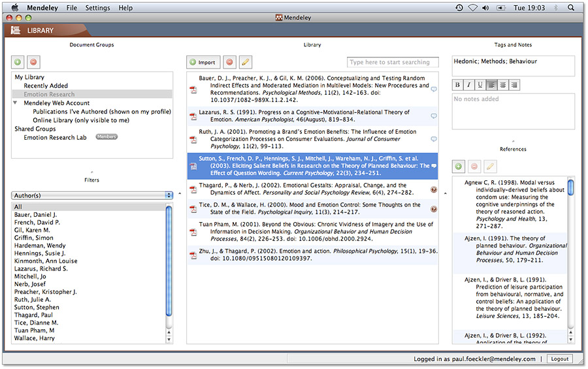Open the File menu
588x369 pixels.
pyautogui.click(x=71, y=8)
